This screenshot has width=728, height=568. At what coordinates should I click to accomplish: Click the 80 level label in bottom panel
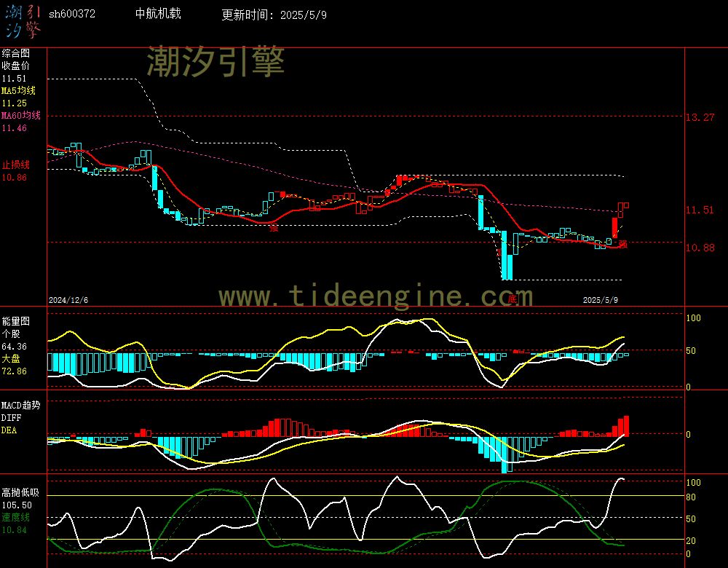tap(691, 497)
